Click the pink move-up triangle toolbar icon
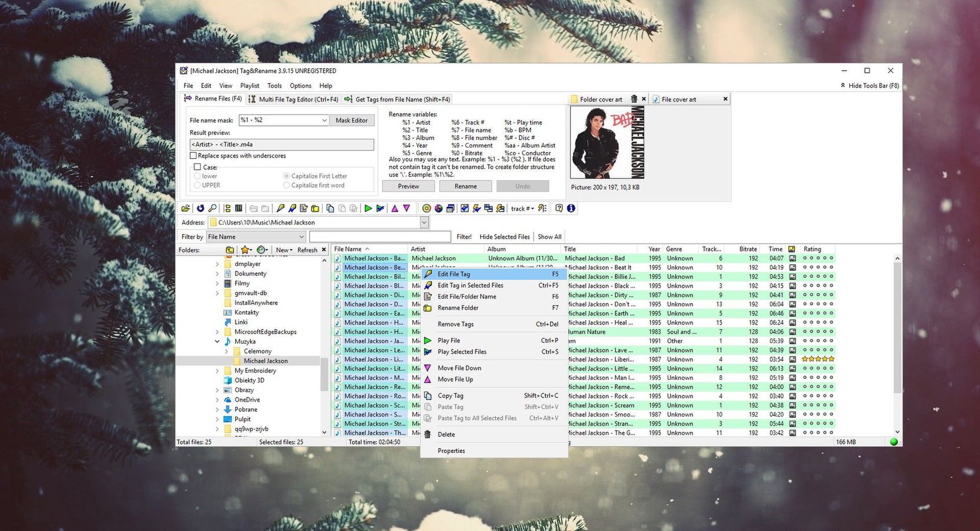This screenshot has height=531, width=980. point(395,209)
